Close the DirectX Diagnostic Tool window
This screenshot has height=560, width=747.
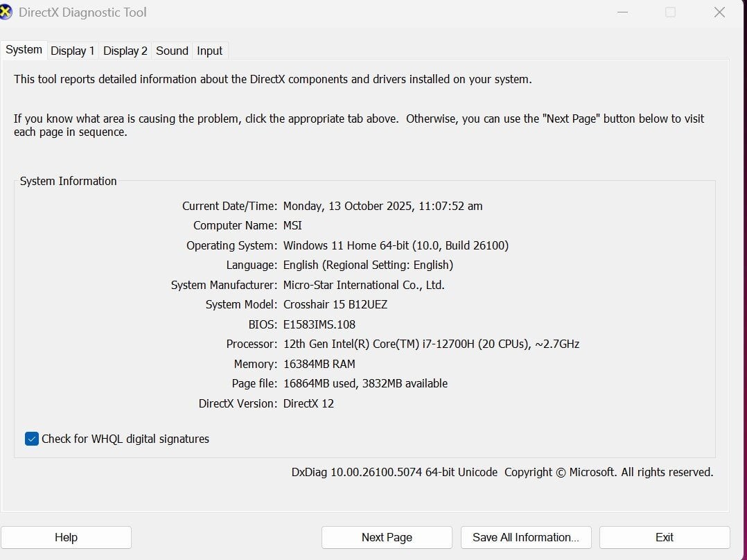[x=719, y=12]
